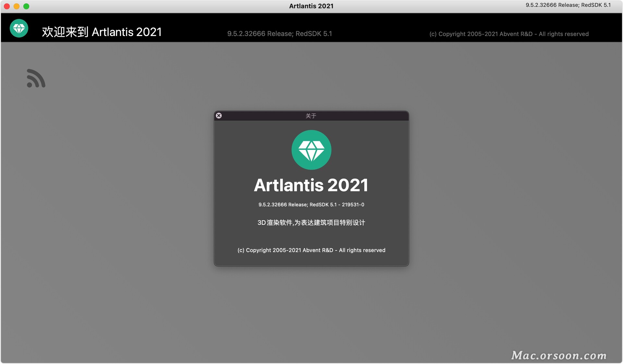Close the About dialog with X button

click(219, 115)
